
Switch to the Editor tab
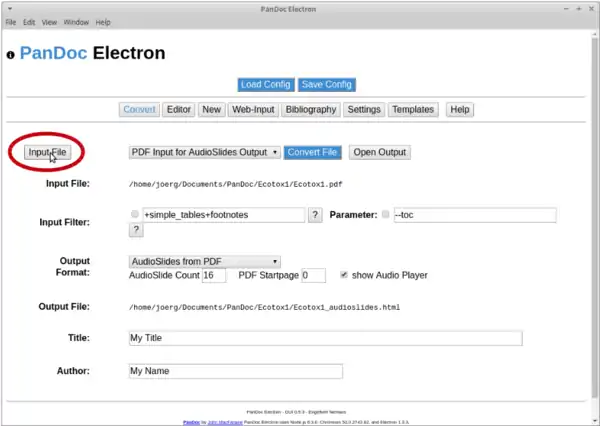click(179, 109)
